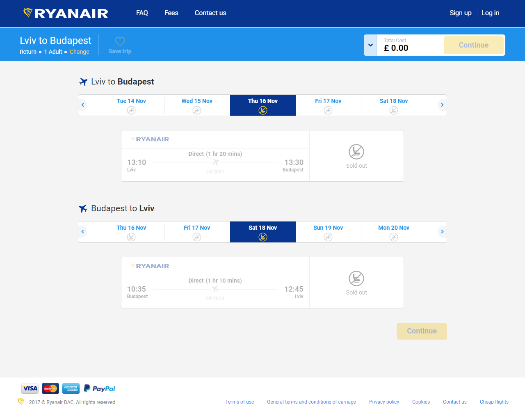
Task: Click the Save trip heart icon
Action: pyautogui.click(x=120, y=41)
